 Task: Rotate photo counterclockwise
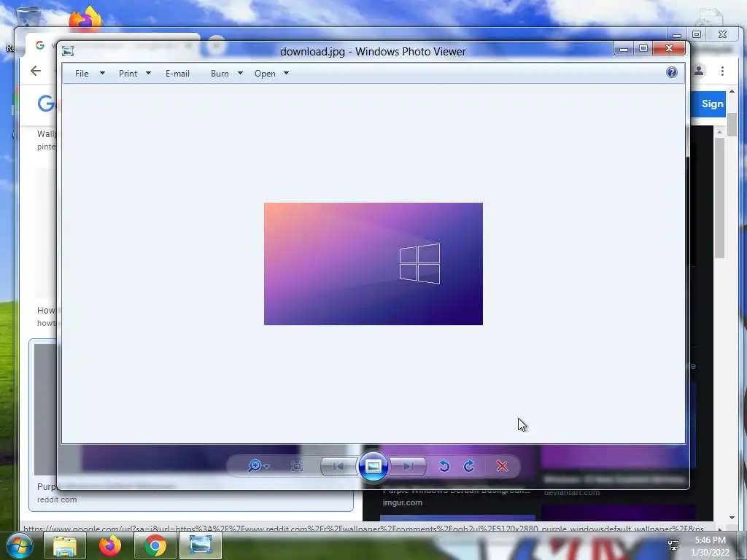point(444,466)
